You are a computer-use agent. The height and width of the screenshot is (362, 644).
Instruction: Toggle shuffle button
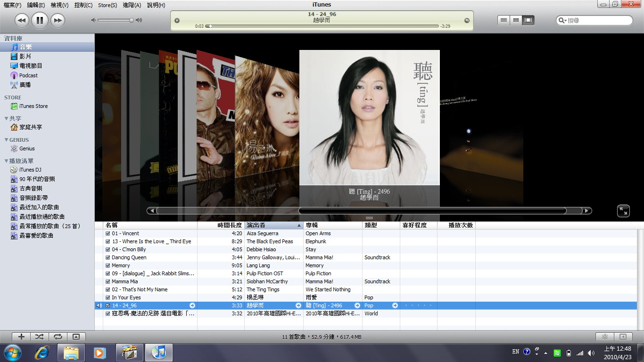pos(39,337)
